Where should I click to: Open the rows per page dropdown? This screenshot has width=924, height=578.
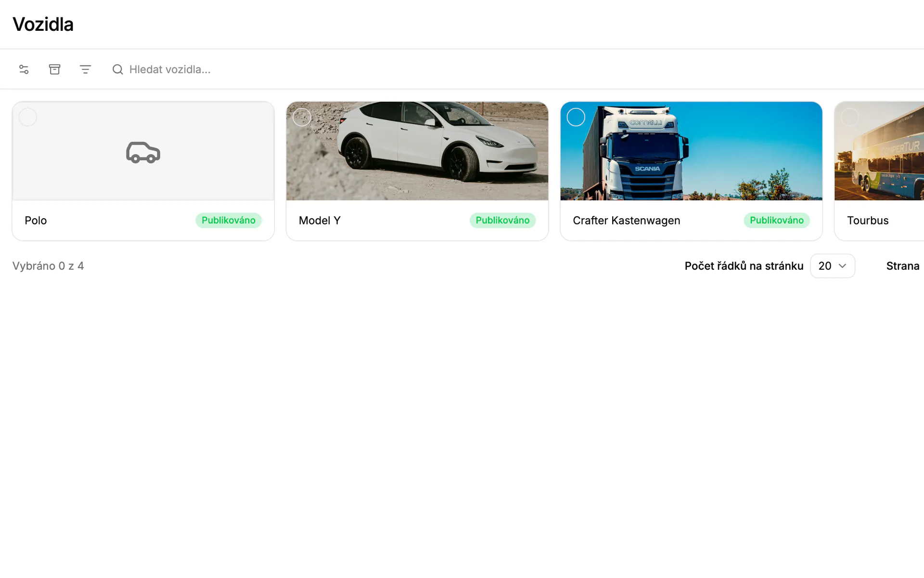833,266
